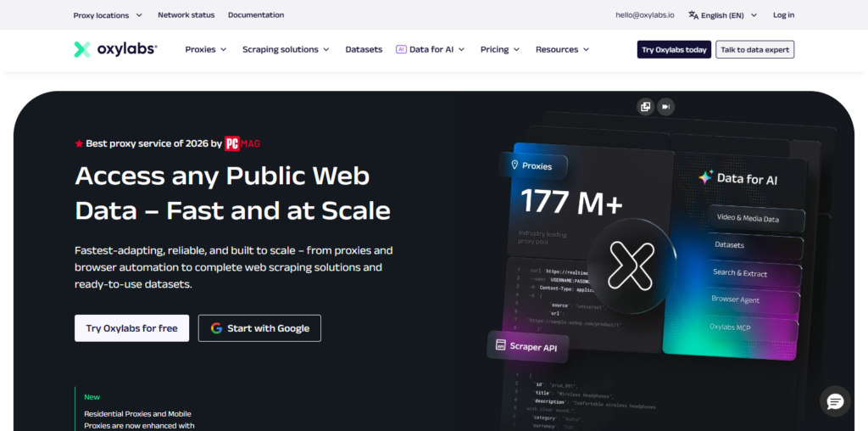Screen dimensions: 868x431
Task: Click the PCMag logo
Action: [242, 143]
